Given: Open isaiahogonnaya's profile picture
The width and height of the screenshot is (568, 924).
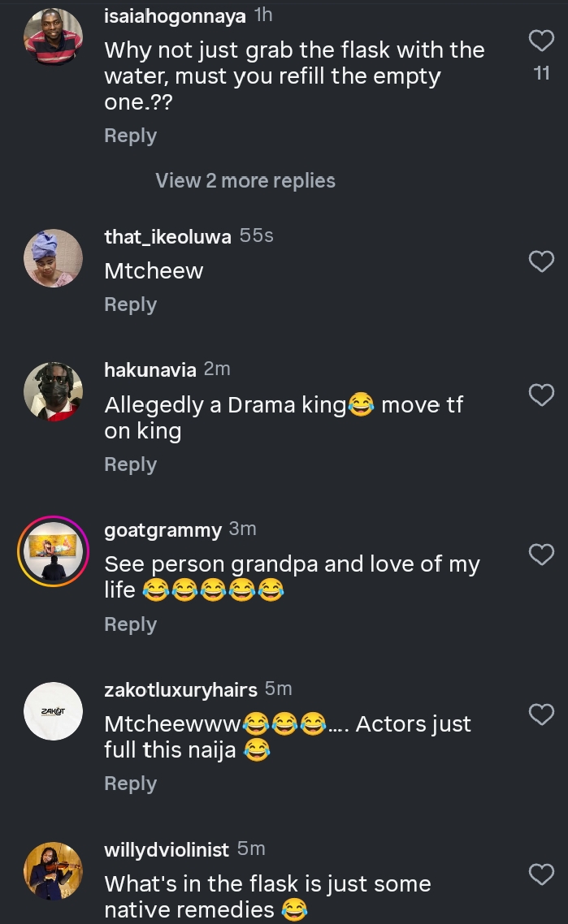Looking at the screenshot, I should (x=53, y=37).
